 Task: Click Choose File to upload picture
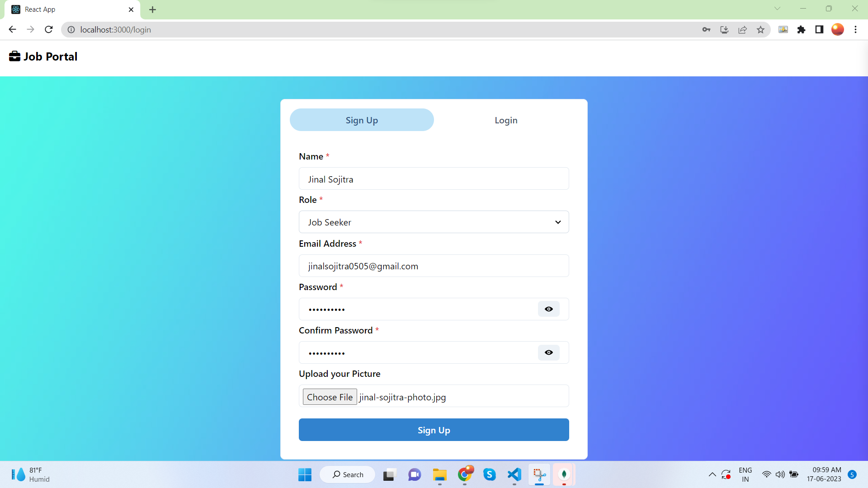click(x=330, y=397)
